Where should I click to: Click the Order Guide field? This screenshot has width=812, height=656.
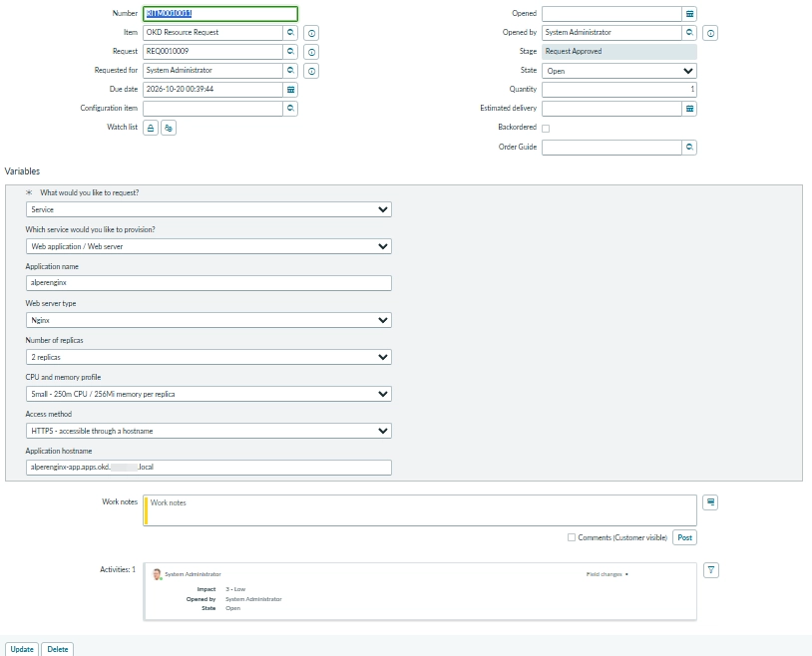(612, 147)
